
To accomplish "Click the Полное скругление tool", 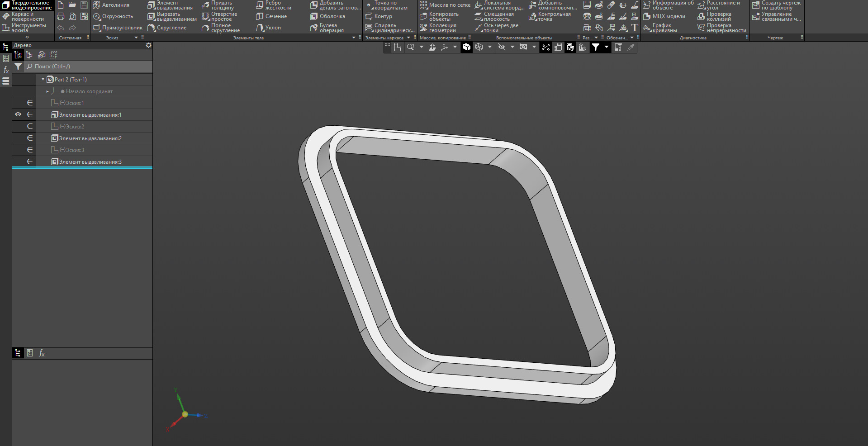I will (221, 28).
